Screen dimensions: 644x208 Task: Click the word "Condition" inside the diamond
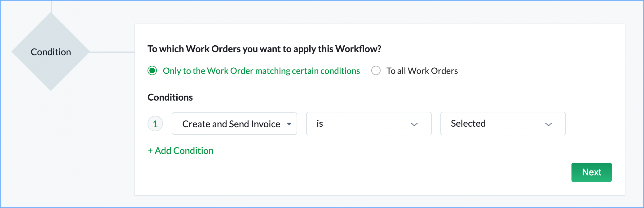51,52
